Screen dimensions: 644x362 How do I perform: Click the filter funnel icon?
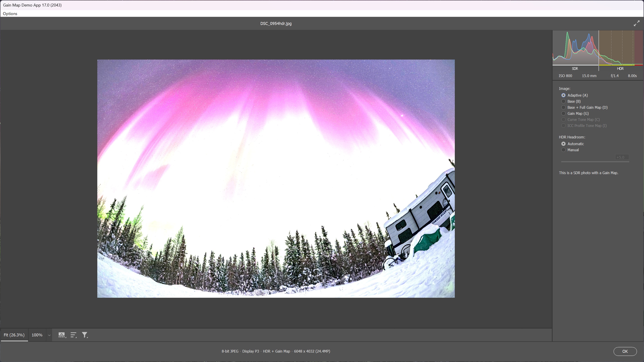click(85, 335)
